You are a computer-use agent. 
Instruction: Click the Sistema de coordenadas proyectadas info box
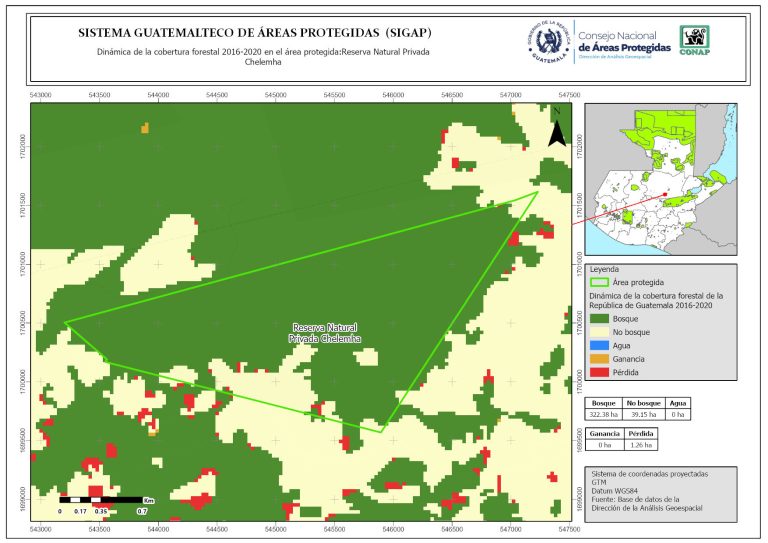[660, 491]
